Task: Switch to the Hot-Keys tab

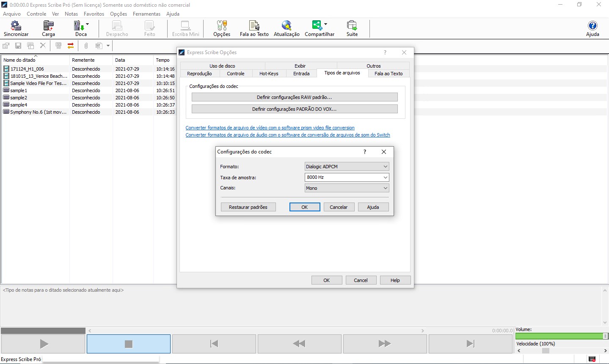Action: 269,74
